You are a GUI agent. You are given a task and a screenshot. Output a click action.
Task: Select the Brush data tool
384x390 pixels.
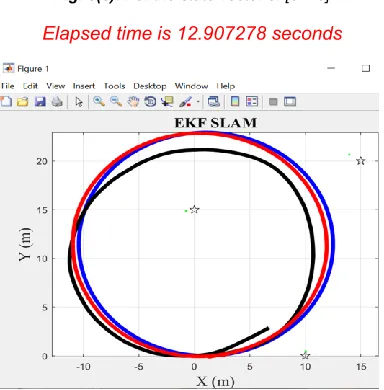tap(185, 102)
